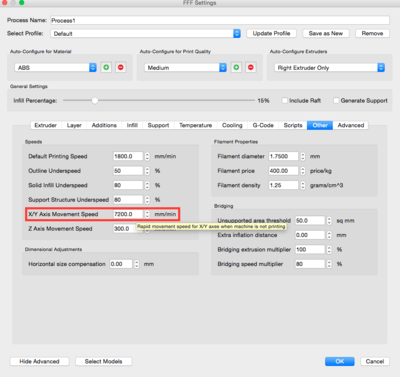Click the Horizontal size compensation field
Screen dimensions: 400x377
tap(121, 264)
